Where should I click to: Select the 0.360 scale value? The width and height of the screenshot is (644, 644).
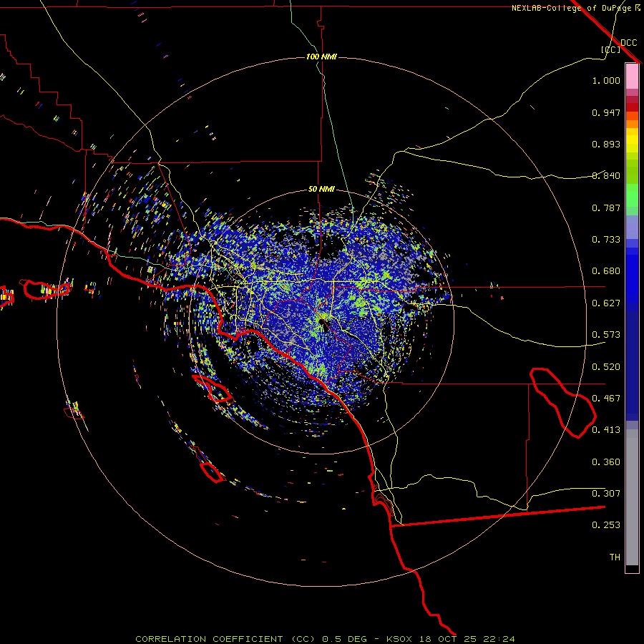(x=606, y=462)
